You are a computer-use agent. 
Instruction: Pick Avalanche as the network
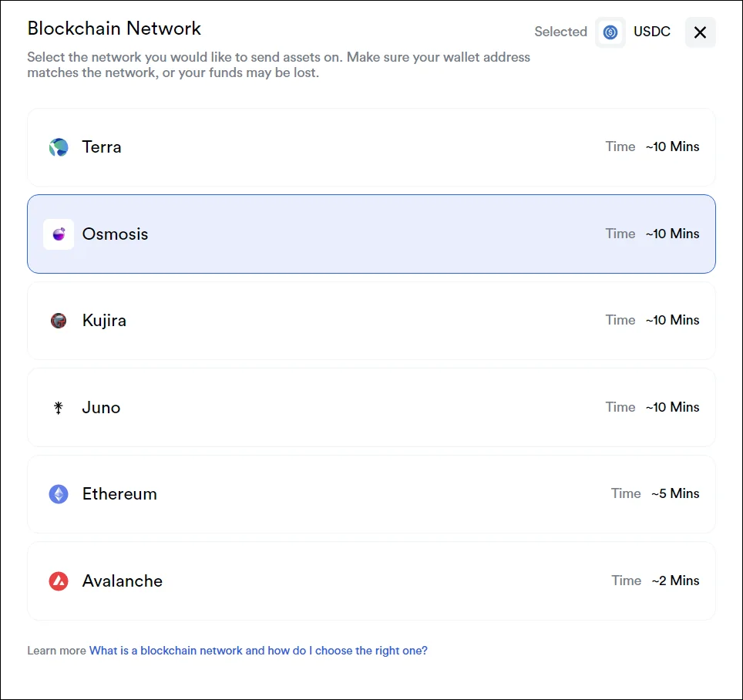[371, 581]
